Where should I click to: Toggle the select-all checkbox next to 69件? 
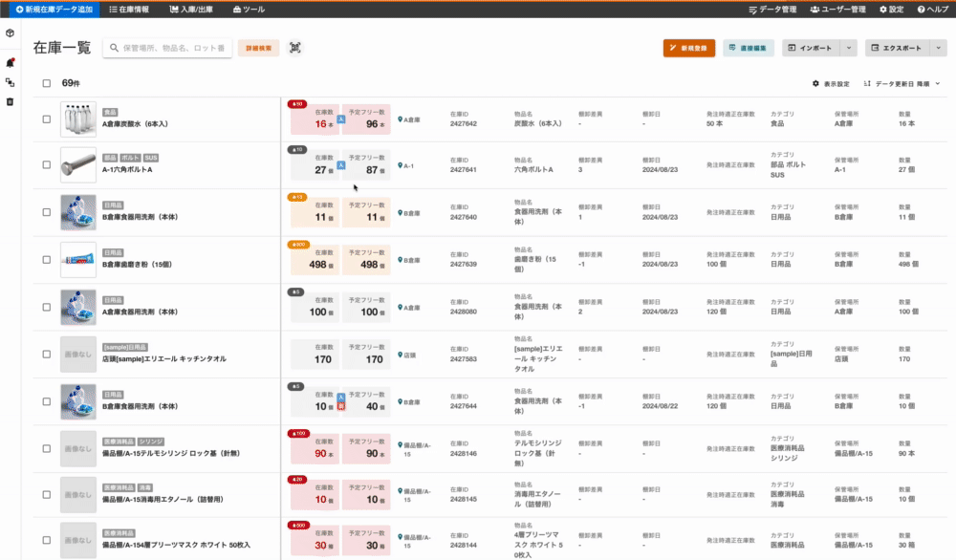46,83
